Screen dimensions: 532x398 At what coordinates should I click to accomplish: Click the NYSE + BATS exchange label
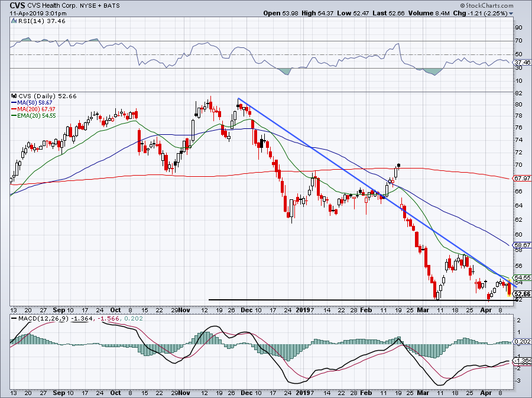click(99, 6)
